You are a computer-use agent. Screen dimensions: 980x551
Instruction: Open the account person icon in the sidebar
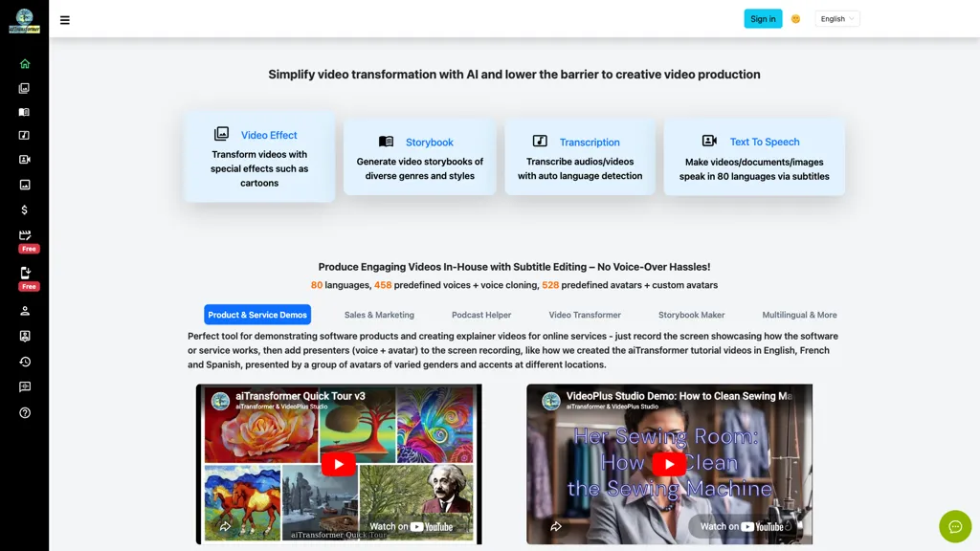click(x=24, y=311)
